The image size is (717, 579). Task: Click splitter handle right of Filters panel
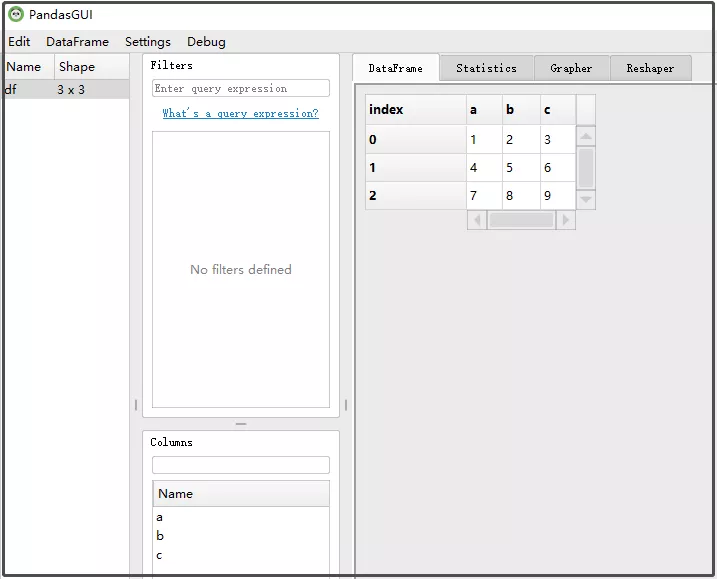point(346,405)
